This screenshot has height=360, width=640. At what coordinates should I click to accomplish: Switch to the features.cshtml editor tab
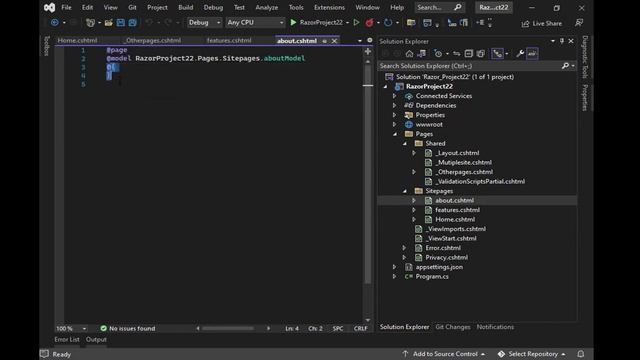(229, 40)
